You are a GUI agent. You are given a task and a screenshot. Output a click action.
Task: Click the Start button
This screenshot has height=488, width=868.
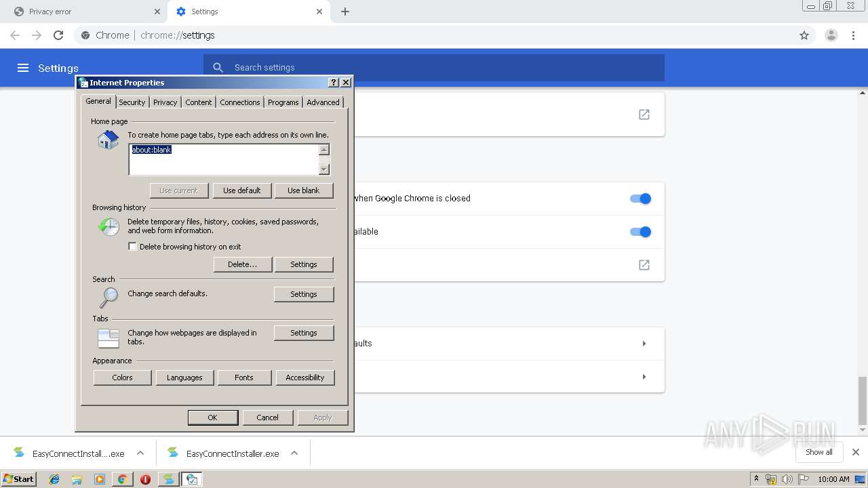pyautogui.click(x=18, y=479)
